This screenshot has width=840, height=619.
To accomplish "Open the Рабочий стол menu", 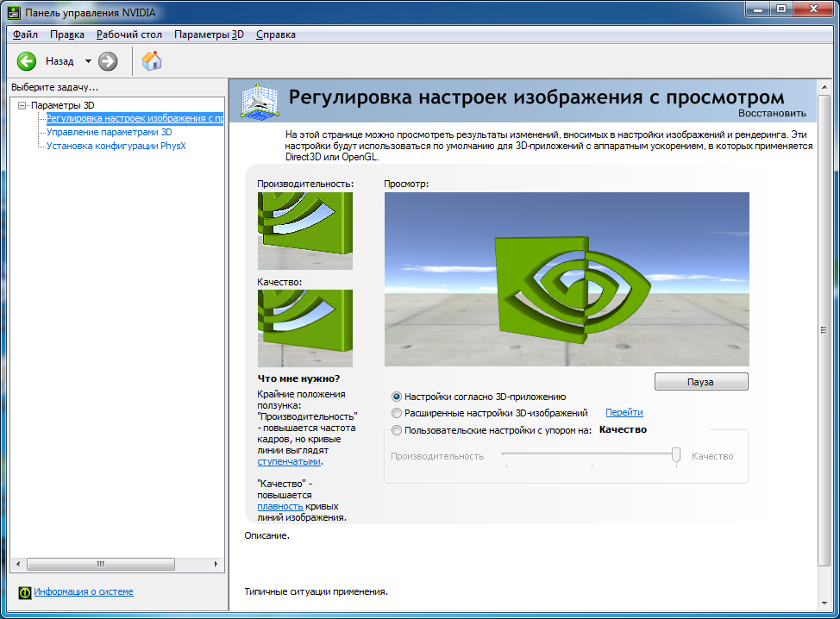I will point(129,34).
